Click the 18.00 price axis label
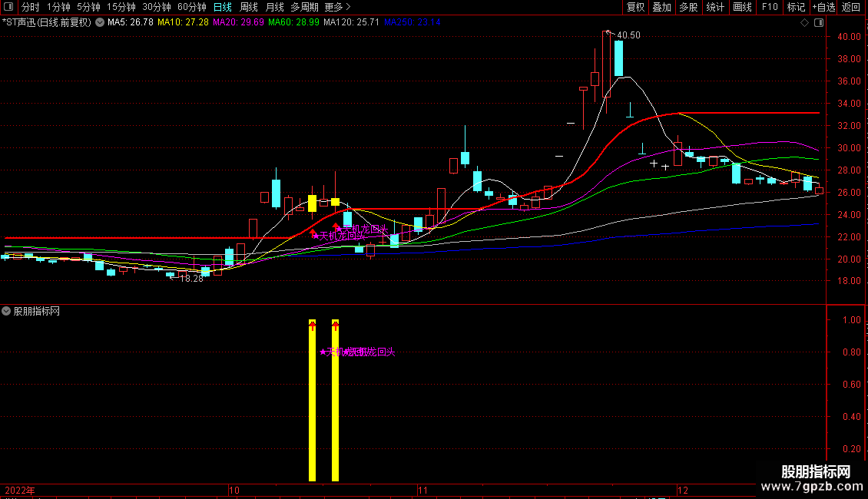The image size is (868, 499). click(849, 281)
